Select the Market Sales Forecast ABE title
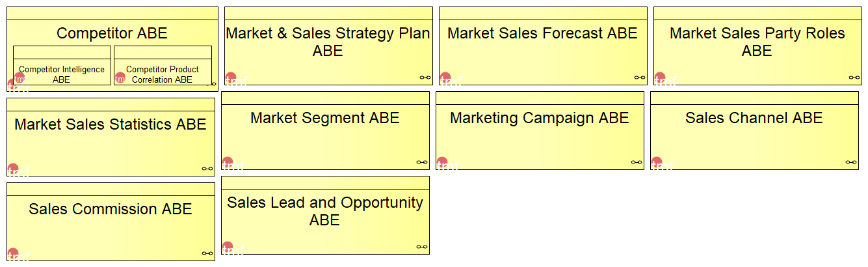The height and width of the screenshot is (267, 868). tap(543, 33)
